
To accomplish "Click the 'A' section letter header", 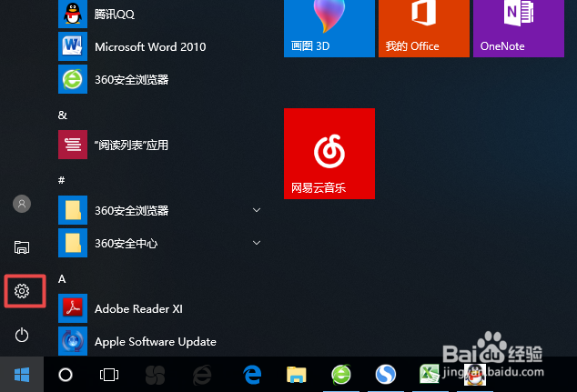I will tap(62, 279).
